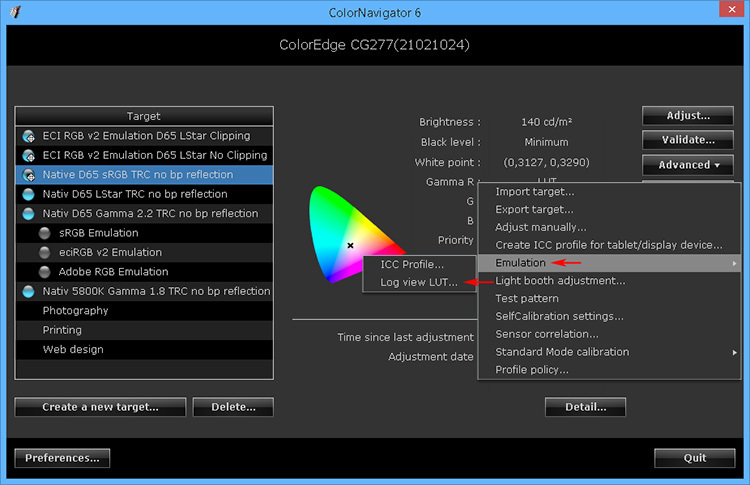
Task: Click gray sphere icon next to eciRGB v2 Emulation
Action: pyautogui.click(x=44, y=253)
